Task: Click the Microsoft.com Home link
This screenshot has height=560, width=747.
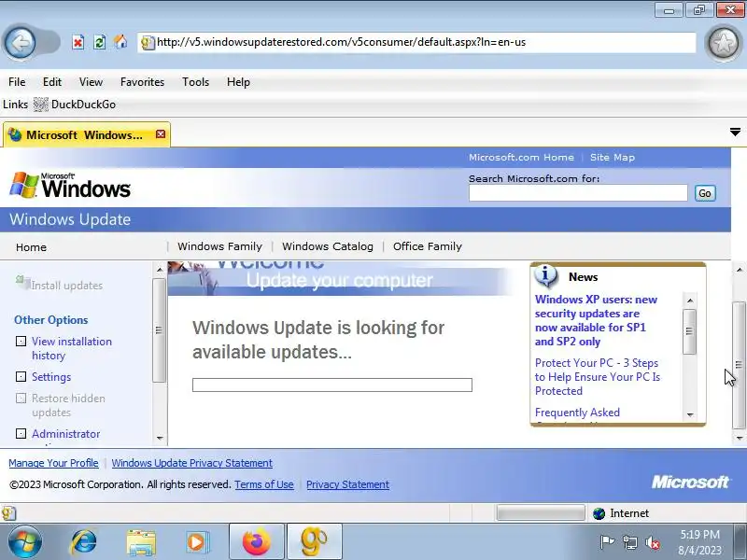Action: click(x=521, y=157)
